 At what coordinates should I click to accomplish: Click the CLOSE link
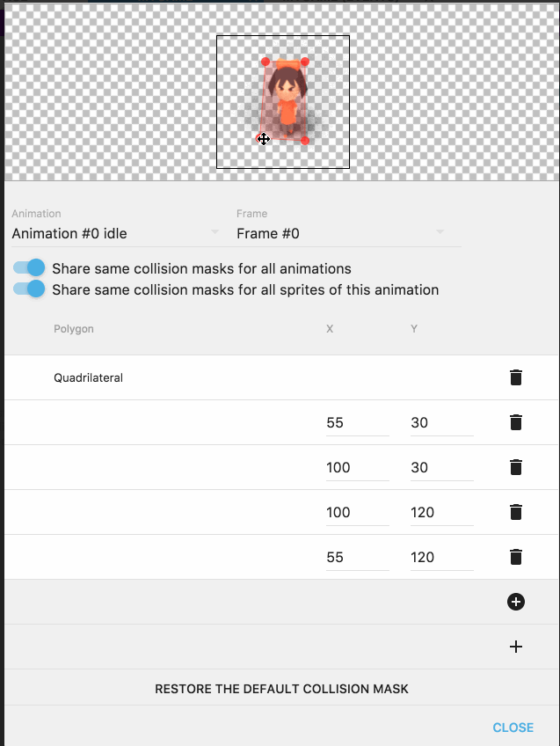[513, 728]
